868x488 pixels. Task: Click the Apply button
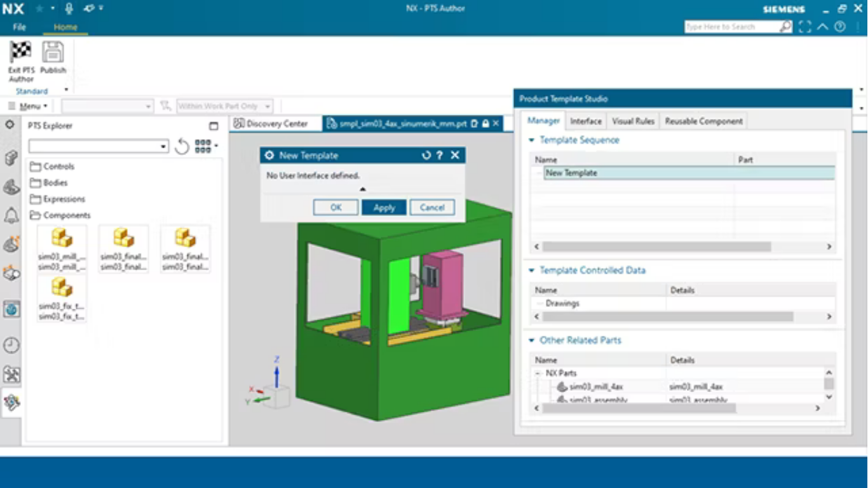[384, 208]
